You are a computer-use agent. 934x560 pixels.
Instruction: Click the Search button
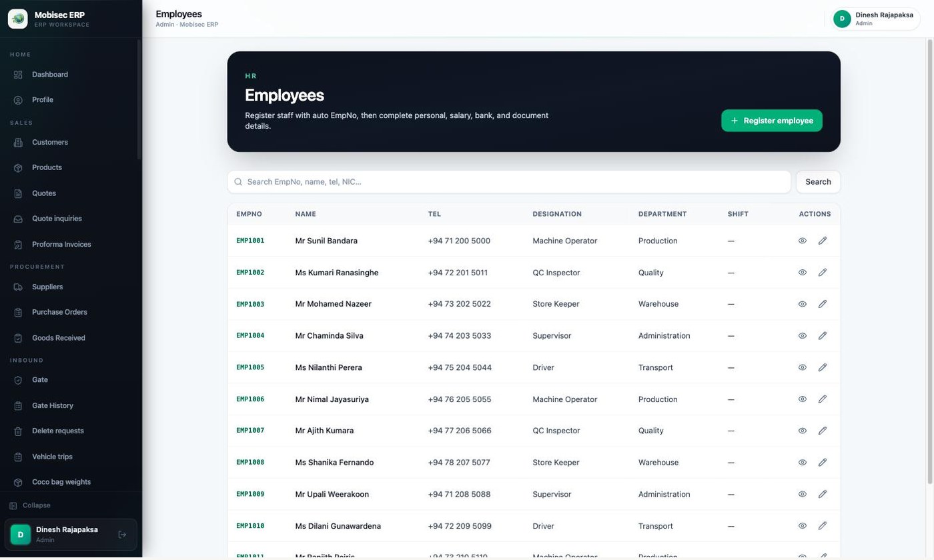[818, 182]
